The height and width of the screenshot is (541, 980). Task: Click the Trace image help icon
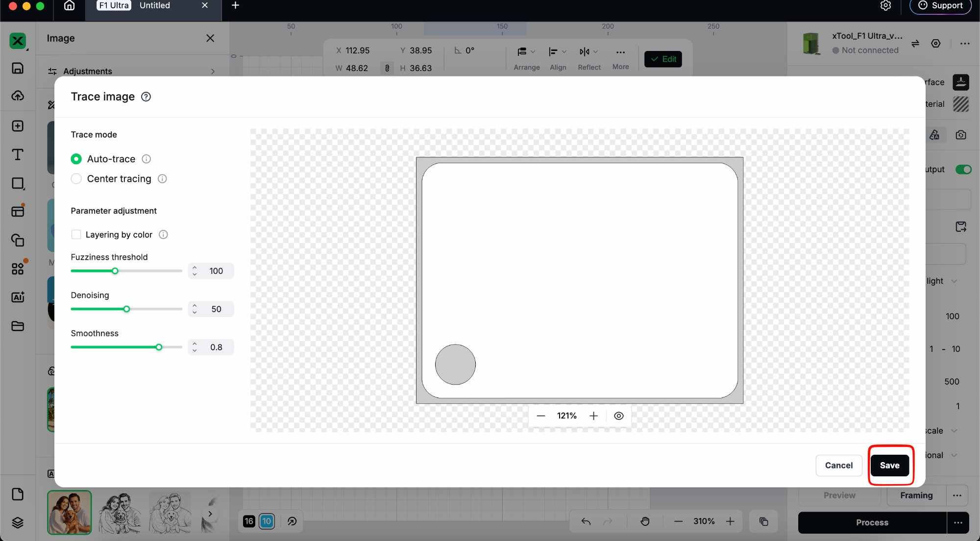click(x=146, y=97)
